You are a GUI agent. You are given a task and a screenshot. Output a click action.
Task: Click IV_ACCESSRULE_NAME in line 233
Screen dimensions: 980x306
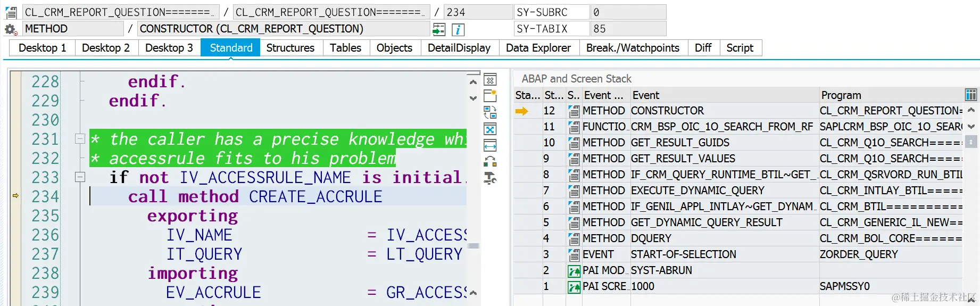(x=265, y=177)
